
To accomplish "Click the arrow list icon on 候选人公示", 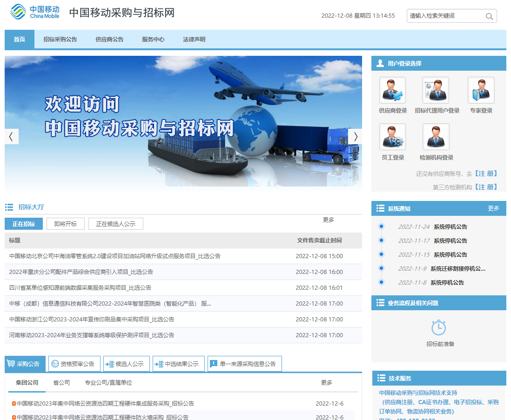I will point(110,364).
